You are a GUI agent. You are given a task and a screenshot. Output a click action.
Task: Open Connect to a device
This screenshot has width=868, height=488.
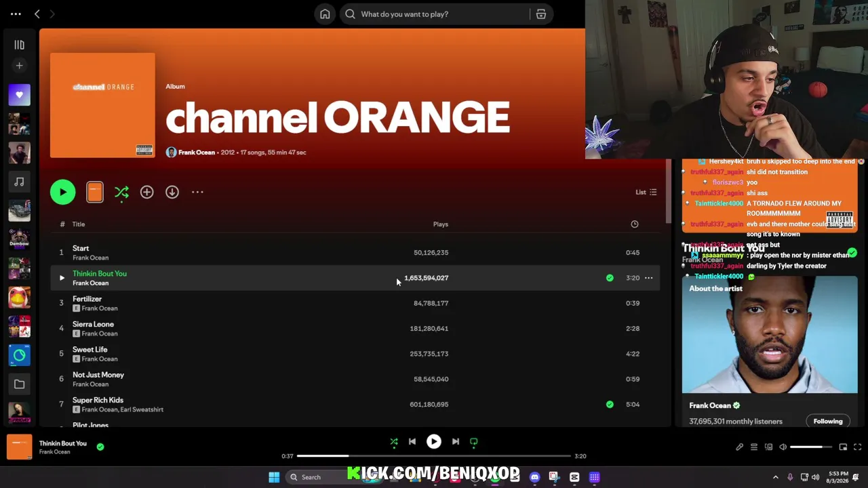tap(768, 447)
